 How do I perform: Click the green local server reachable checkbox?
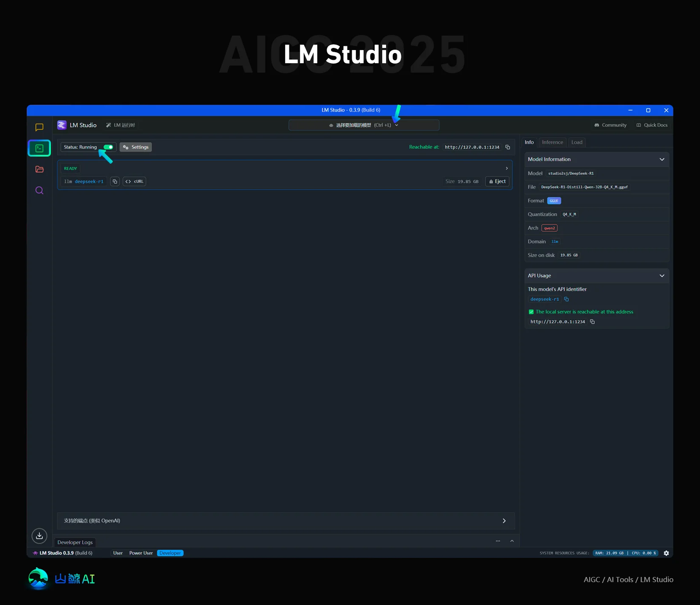coord(531,312)
